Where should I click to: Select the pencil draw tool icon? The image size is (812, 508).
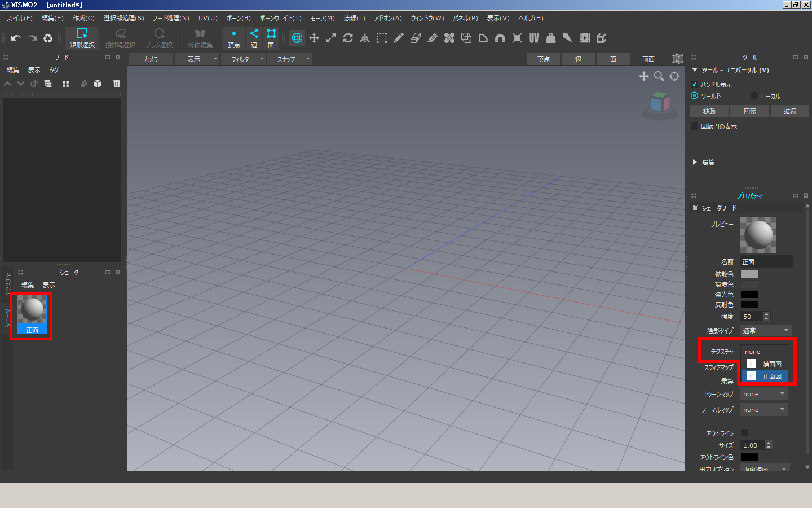coord(399,38)
